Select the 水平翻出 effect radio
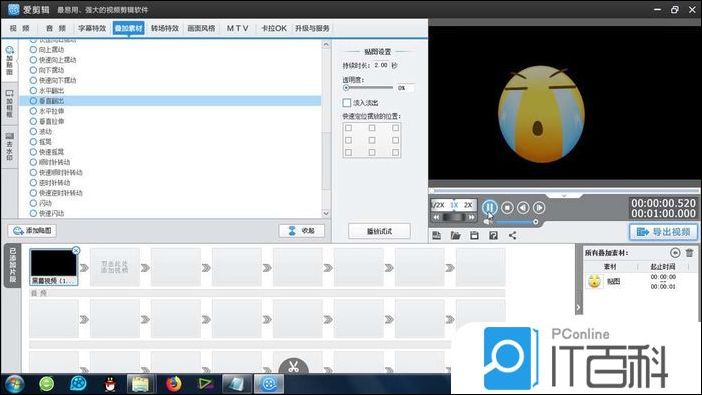The width and height of the screenshot is (702, 395). 33,90
